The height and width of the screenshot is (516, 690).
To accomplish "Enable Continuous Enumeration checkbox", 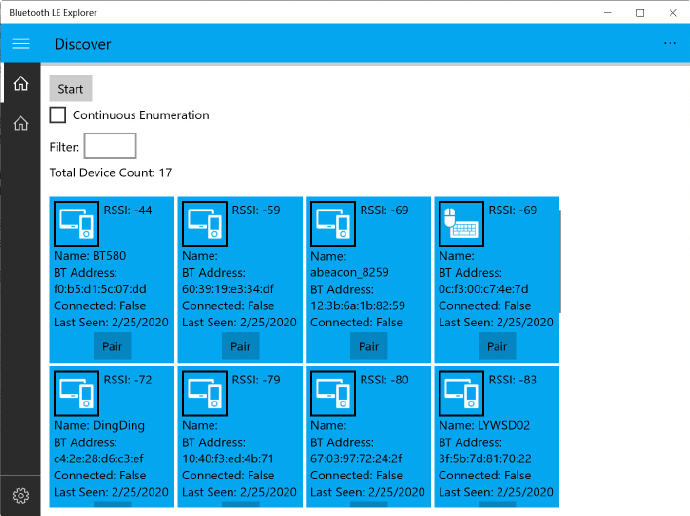I will pyautogui.click(x=58, y=115).
